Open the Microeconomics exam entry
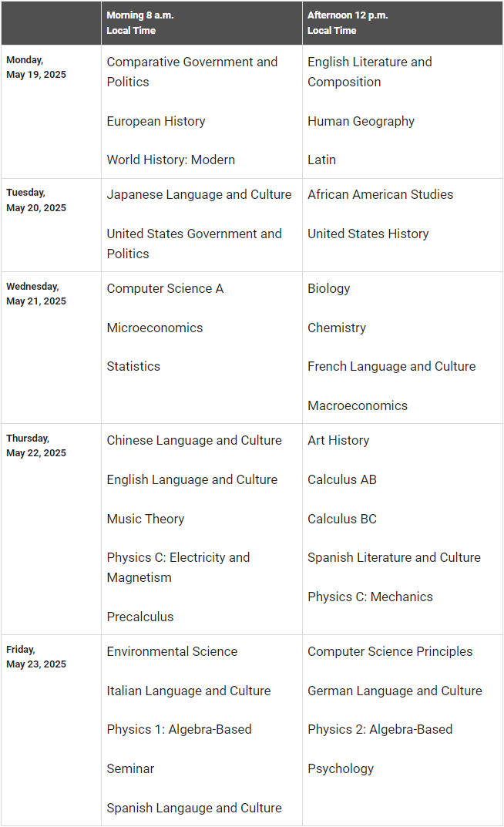 [x=154, y=328]
